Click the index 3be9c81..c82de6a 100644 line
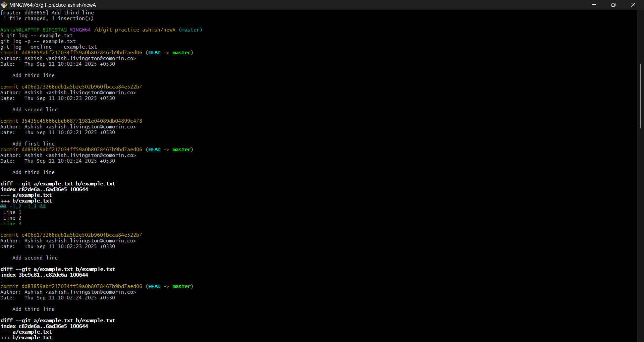 (44, 275)
